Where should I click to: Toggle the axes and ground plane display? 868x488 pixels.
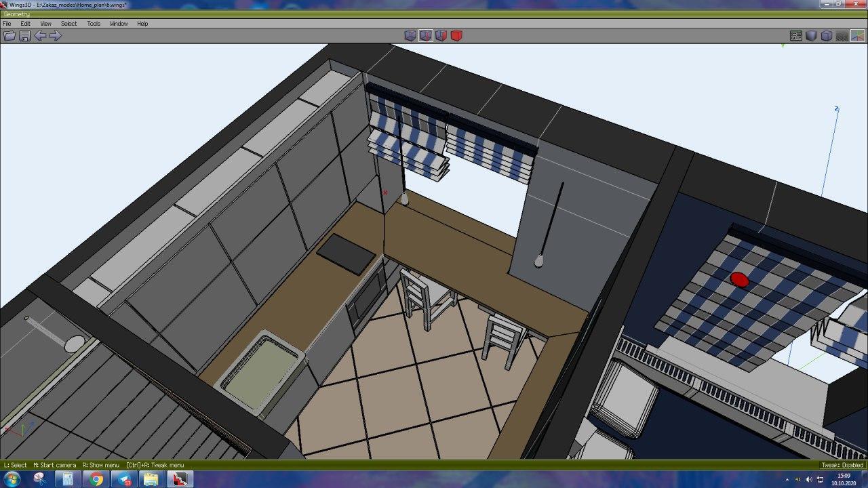click(856, 36)
